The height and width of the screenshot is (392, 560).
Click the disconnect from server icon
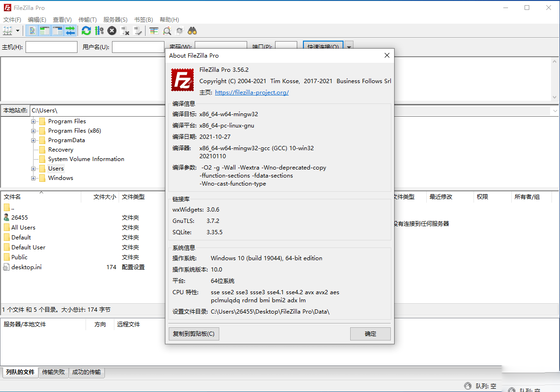125,31
